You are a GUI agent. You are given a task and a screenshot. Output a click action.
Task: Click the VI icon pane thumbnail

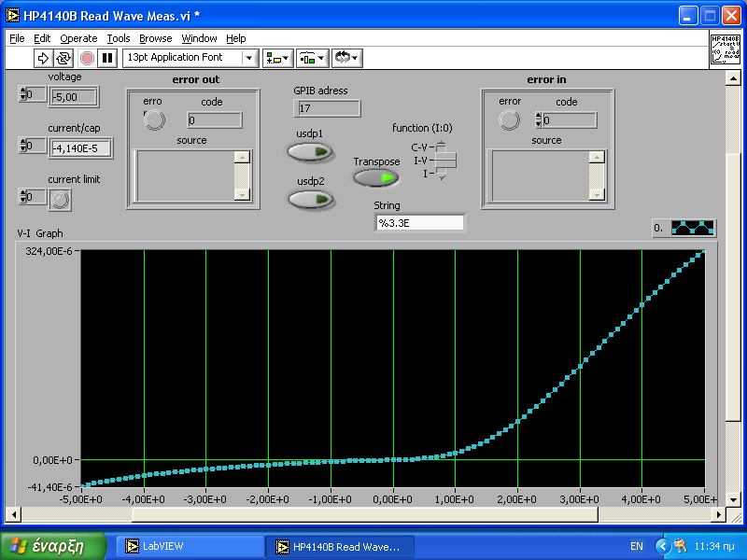[726, 49]
